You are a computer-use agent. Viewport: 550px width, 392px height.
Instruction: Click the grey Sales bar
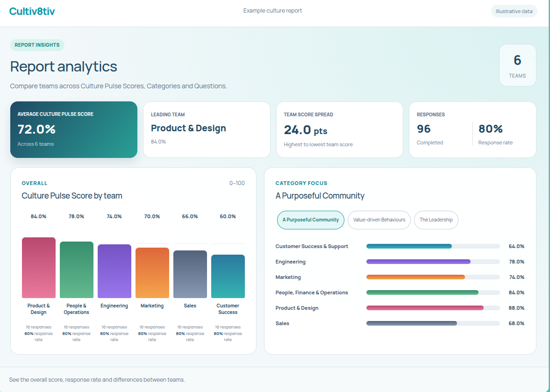[190, 274]
